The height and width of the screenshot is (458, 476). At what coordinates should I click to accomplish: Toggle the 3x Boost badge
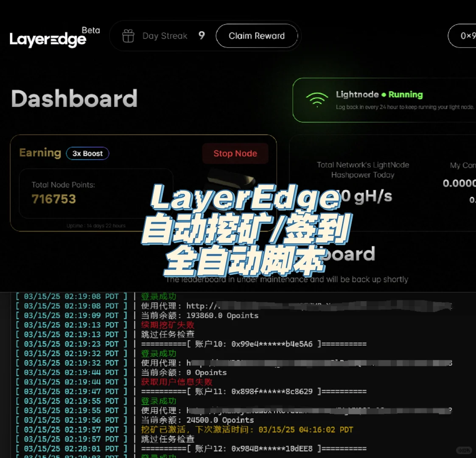point(88,154)
